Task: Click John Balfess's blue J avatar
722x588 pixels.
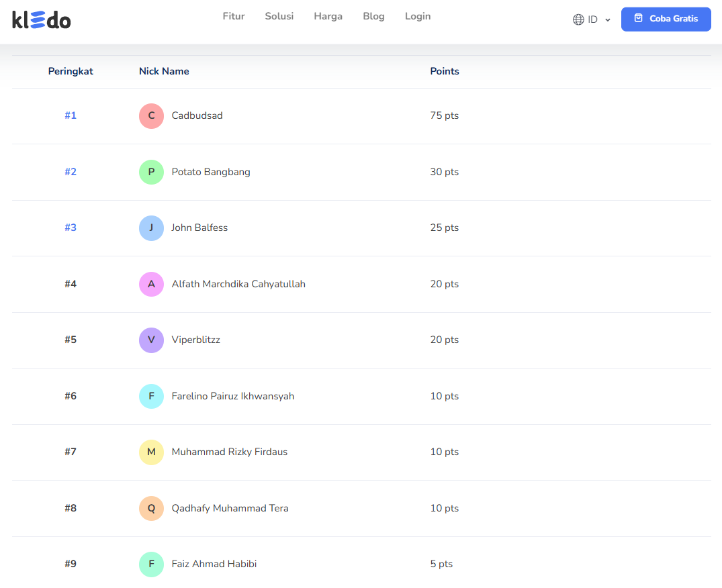Action: point(151,228)
